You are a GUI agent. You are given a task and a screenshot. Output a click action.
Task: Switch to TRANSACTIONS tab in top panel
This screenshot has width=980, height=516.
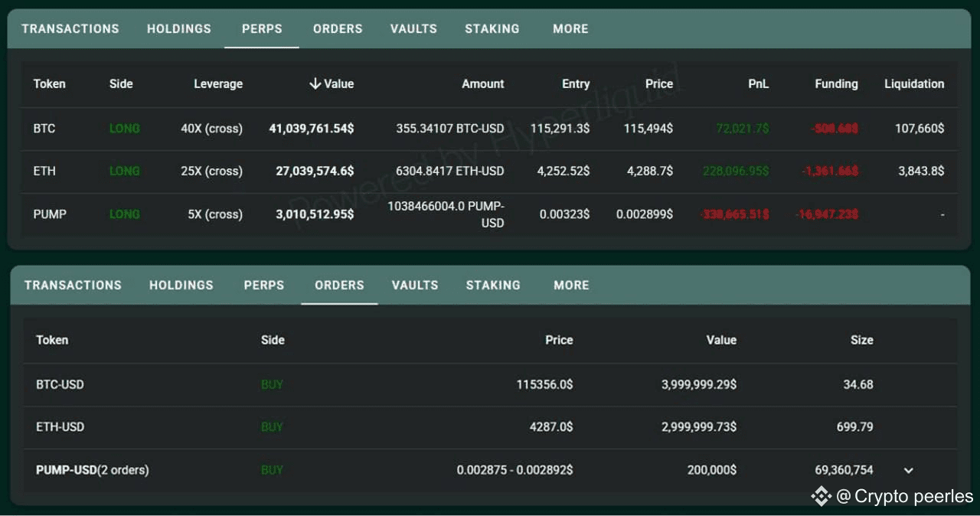pyautogui.click(x=70, y=29)
